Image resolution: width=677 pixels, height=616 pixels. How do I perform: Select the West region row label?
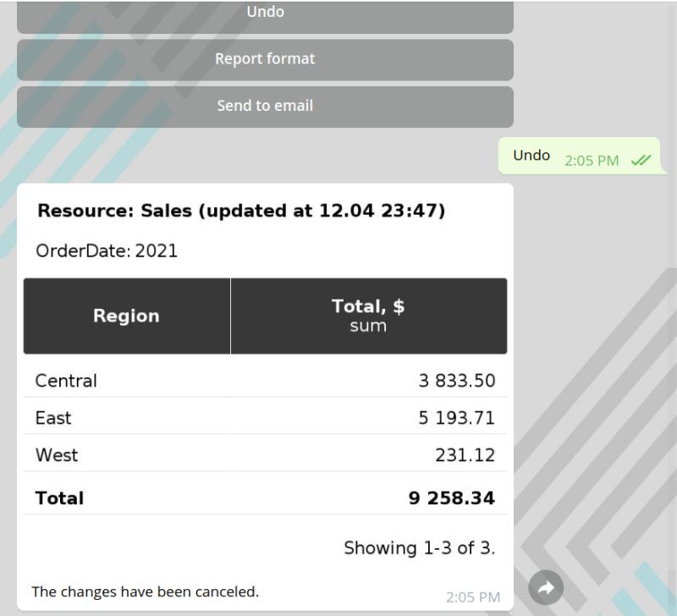pos(57,455)
